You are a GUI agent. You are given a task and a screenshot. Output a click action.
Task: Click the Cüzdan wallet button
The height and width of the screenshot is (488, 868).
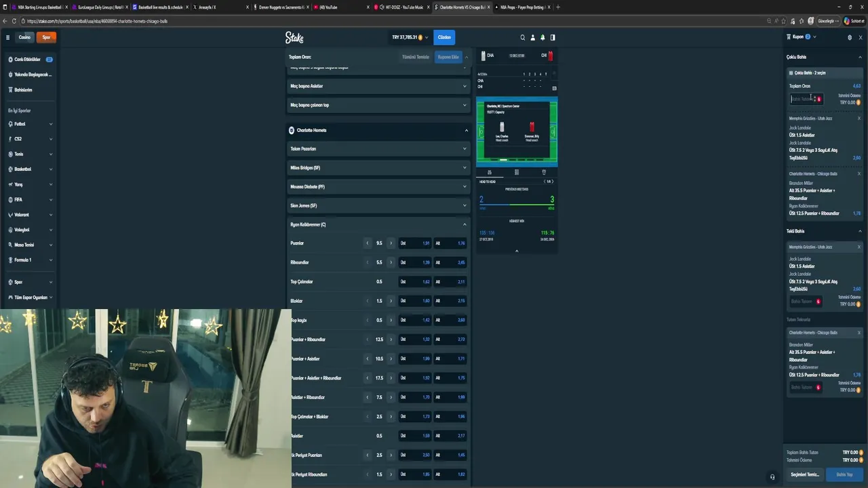[444, 37]
